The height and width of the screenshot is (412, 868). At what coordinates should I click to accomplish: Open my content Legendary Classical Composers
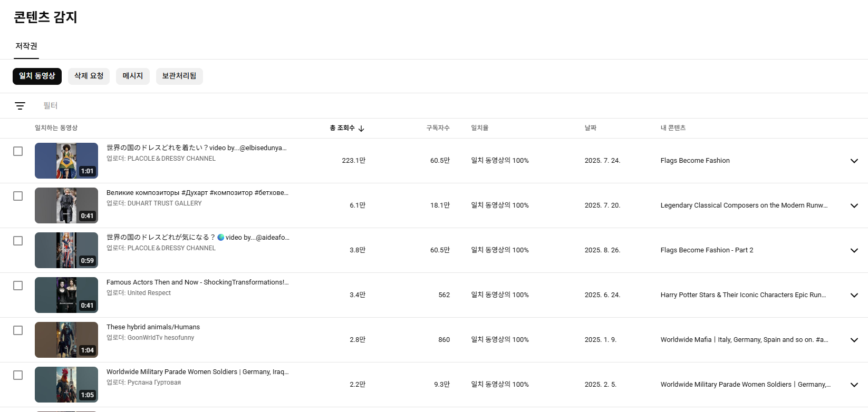744,205
